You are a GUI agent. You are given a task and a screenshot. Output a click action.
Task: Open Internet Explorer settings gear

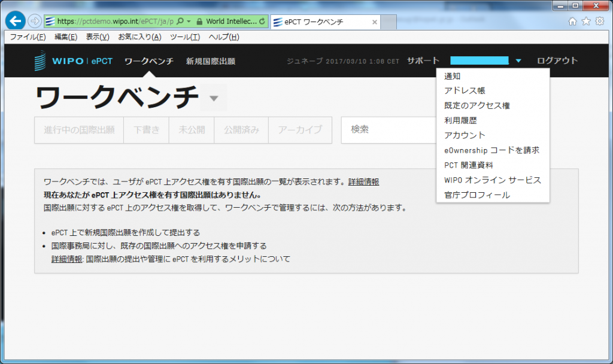pyautogui.click(x=599, y=20)
